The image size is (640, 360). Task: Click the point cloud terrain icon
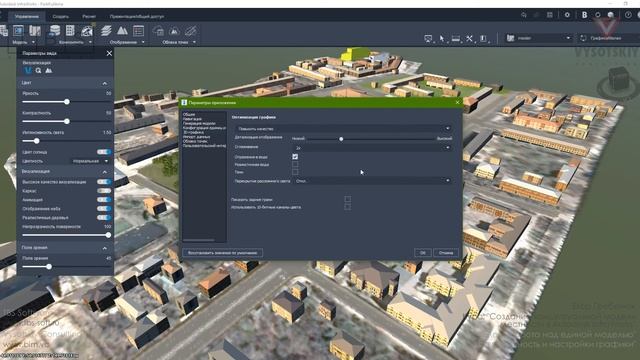click(174, 31)
